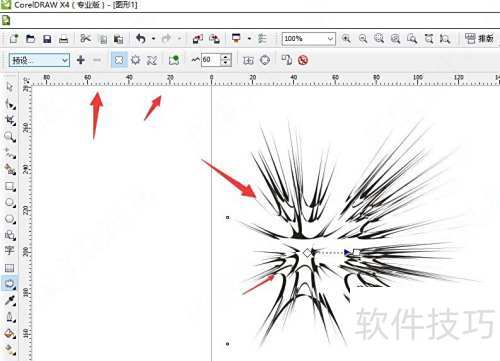Click the ruler origin corner box

click(26, 80)
